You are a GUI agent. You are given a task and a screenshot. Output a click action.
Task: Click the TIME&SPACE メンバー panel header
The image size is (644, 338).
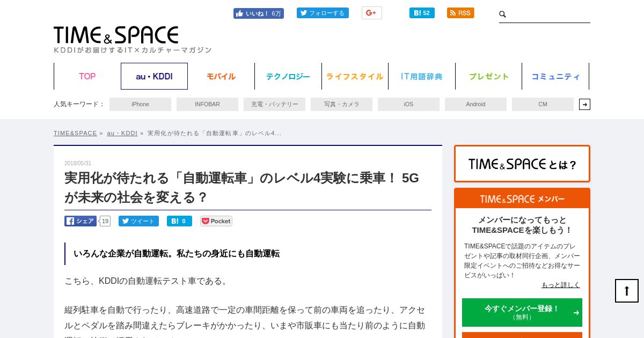coord(522,199)
